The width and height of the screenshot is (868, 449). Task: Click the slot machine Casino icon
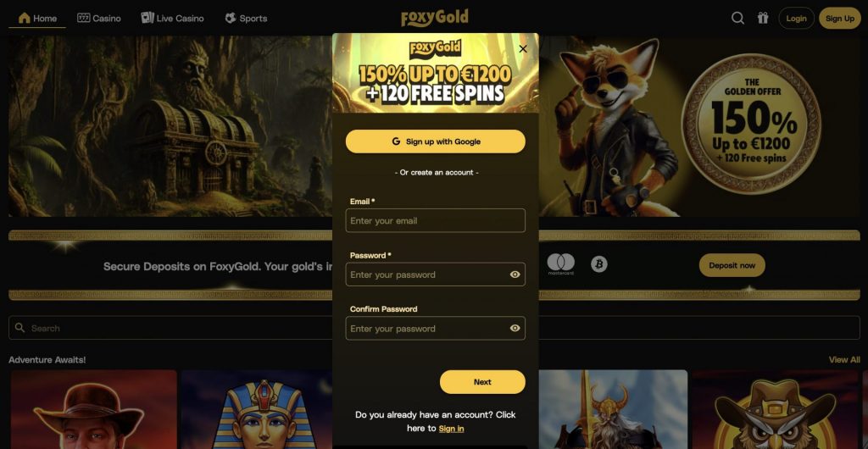[84, 18]
